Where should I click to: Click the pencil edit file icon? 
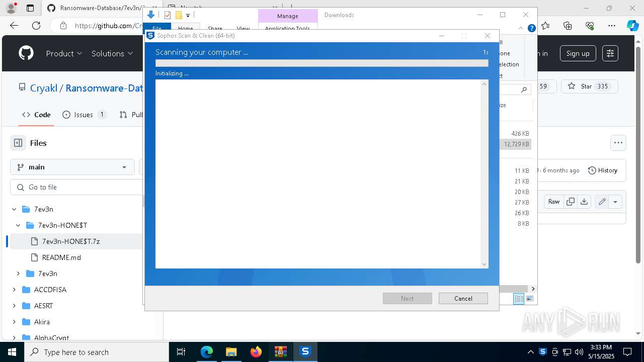point(602,202)
